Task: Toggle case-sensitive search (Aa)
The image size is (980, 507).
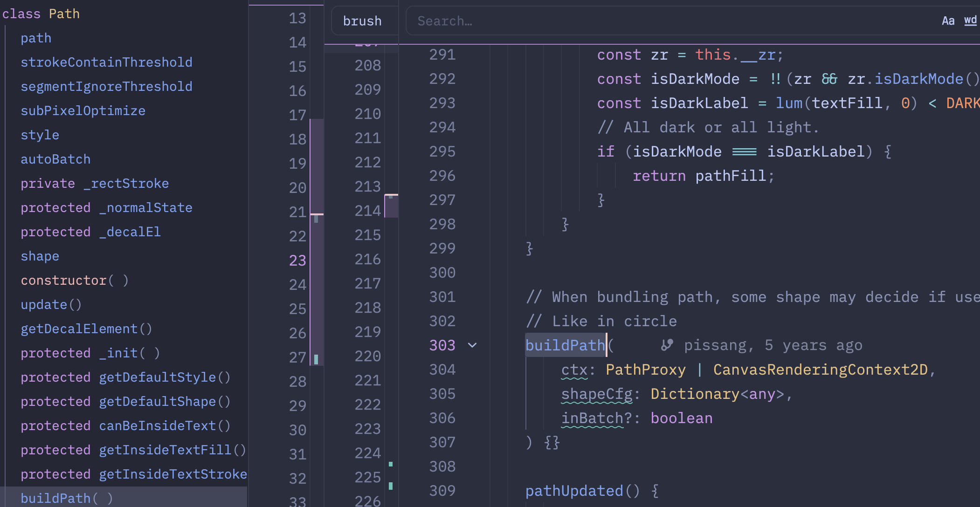Action: (x=948, y=21)
